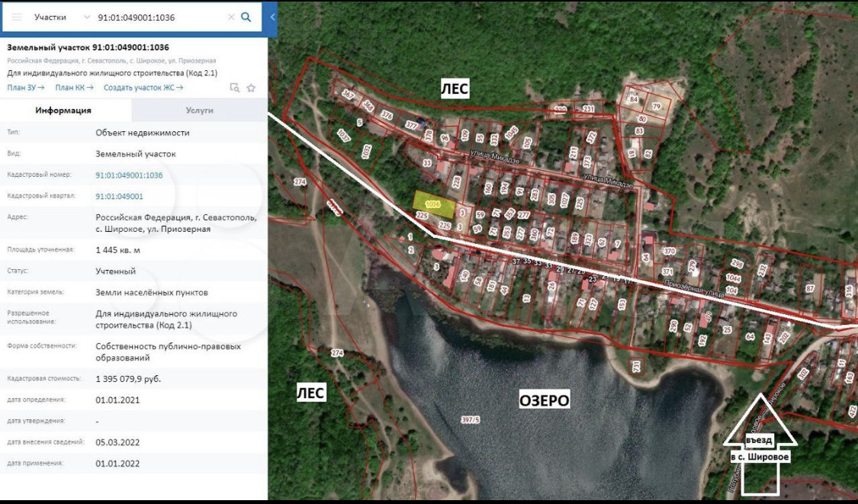Click date 01.01.2021 in info table
The width and height of the screenshot is (858, 504).
pyautogui.click(x=117, y=400)
